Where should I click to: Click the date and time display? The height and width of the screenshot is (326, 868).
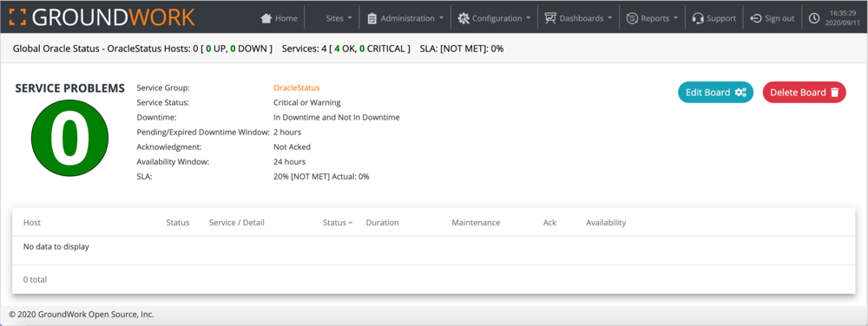[x=843, y=18]
